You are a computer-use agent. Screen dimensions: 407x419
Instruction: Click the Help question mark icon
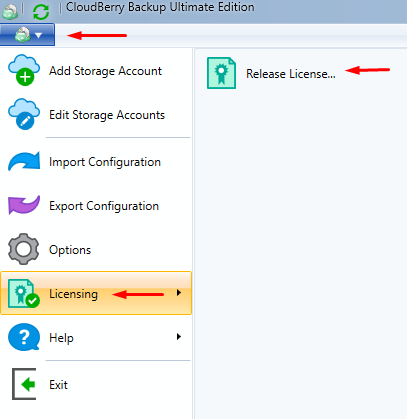click(24, 337)
